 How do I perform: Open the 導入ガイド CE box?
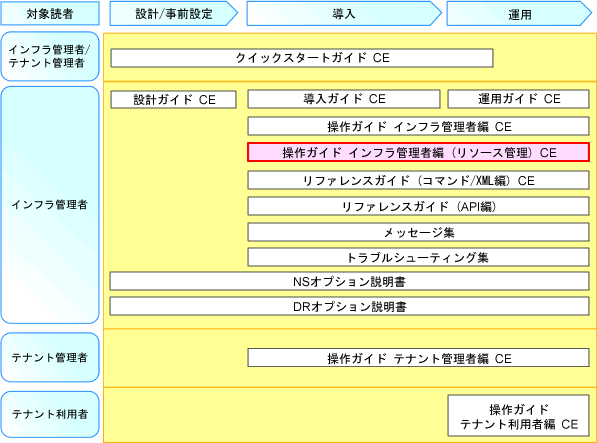click(x=344, y=99)
